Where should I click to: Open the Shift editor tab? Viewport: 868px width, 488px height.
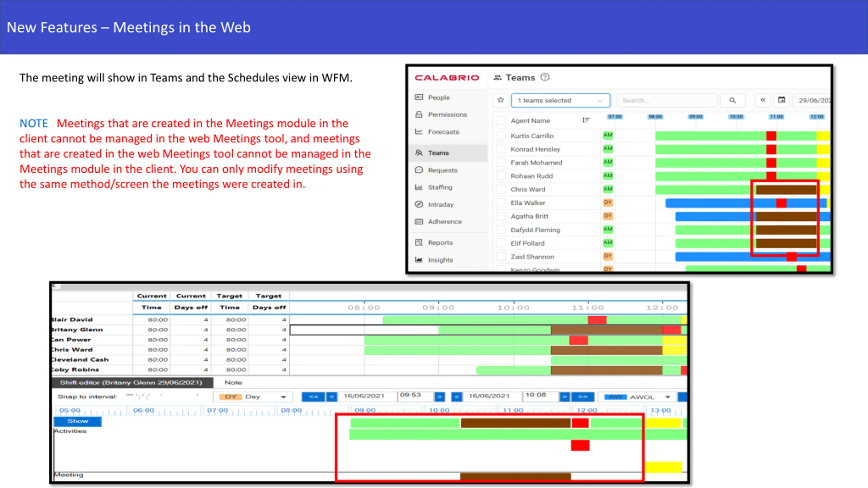tap(132, 382)
